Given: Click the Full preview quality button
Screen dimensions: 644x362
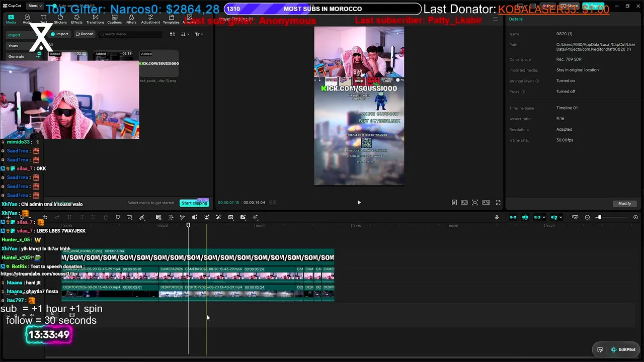Looking at the screenshot, I should (x=464, y=203).
